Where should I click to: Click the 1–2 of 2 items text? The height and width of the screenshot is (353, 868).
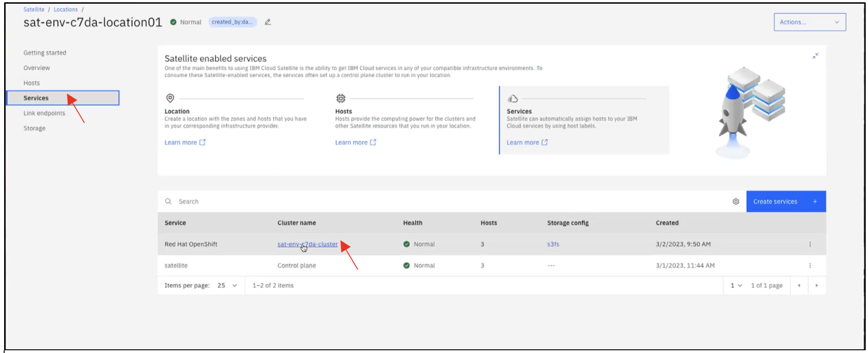coord(273,286)
